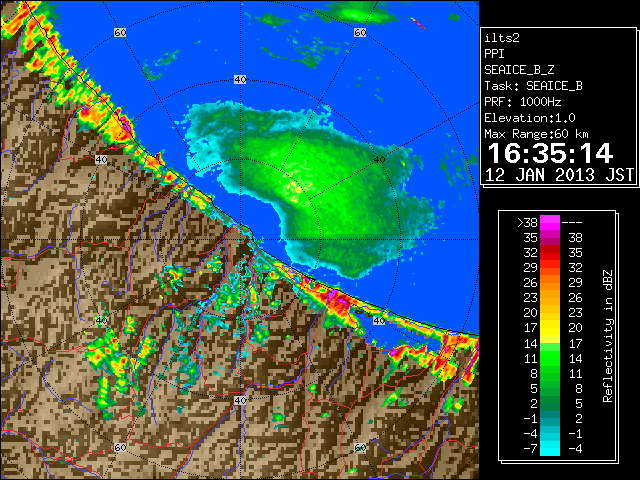Pick the orange 26 dBZ legend swatch
Image resolution: width=640 pixels, height=480 pixels.
pyautogui.click(x=550, y=282)
